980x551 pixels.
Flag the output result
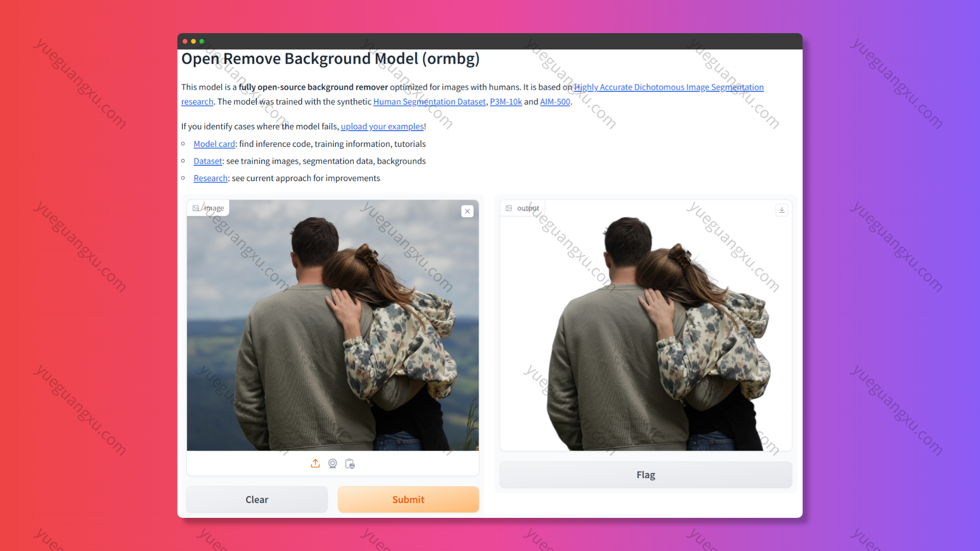646,475
